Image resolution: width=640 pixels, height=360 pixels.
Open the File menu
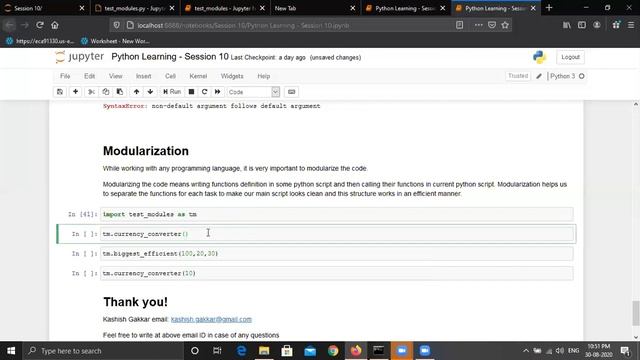(65, 76)
